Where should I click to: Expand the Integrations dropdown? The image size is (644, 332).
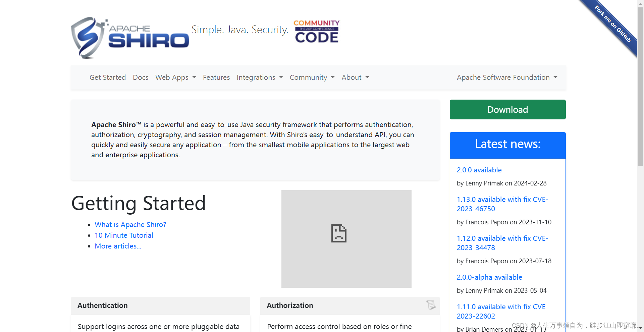tap(260, 77)
